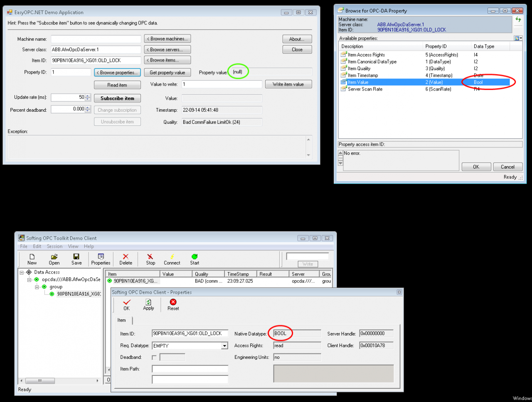Select Item Value row in properties list
The height and width of the screenshot is (402, 532).
[x=425, y=82]
